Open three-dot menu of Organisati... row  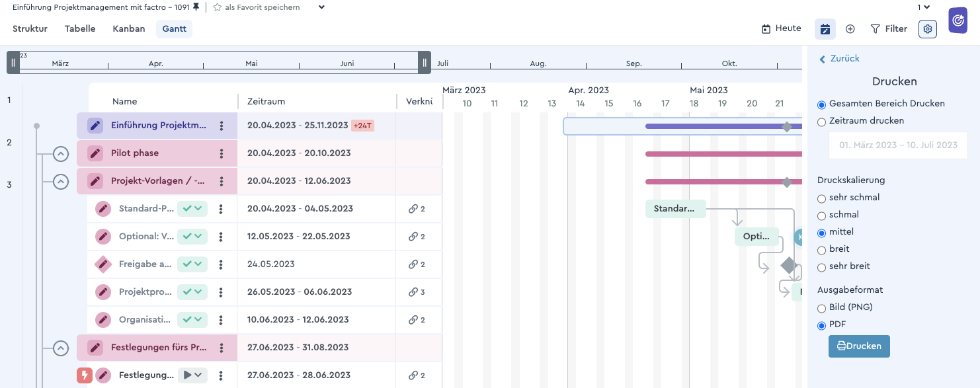(x=222, y=320)
